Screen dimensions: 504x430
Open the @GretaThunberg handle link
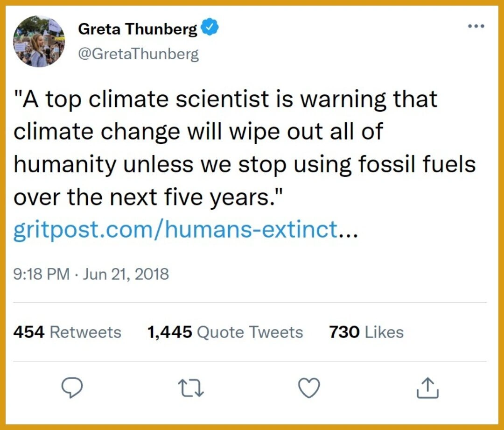click(139, 54)
